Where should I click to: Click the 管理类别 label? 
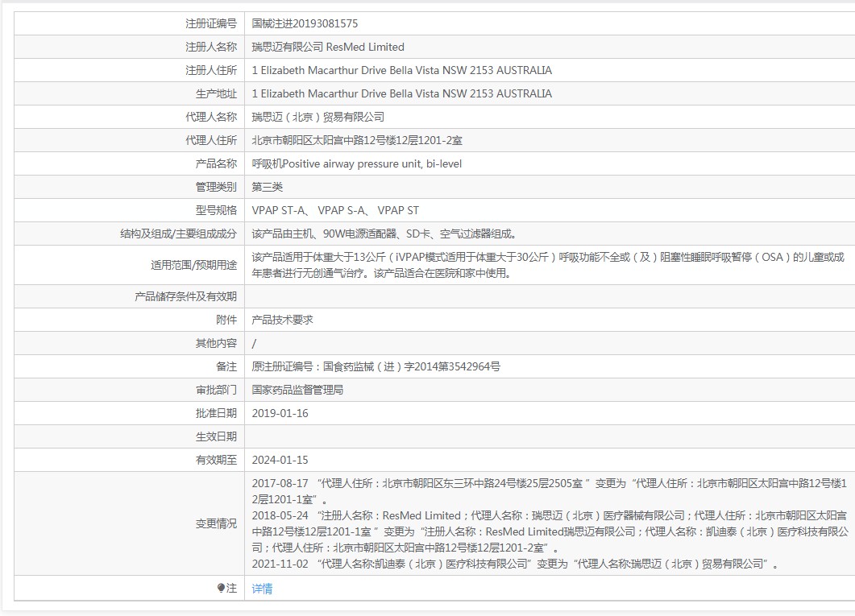[x=217, y=188]
